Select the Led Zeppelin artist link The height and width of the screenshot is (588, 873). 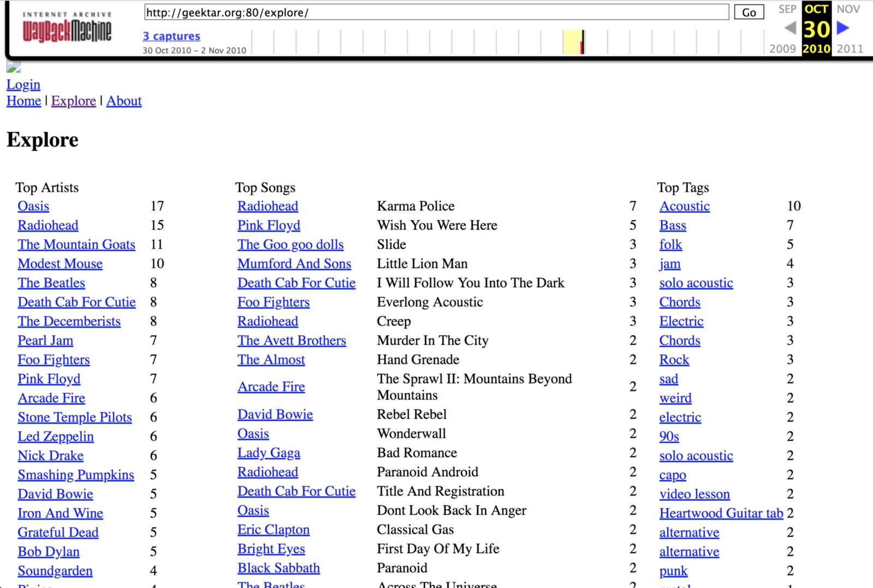(x=56, y=436)
